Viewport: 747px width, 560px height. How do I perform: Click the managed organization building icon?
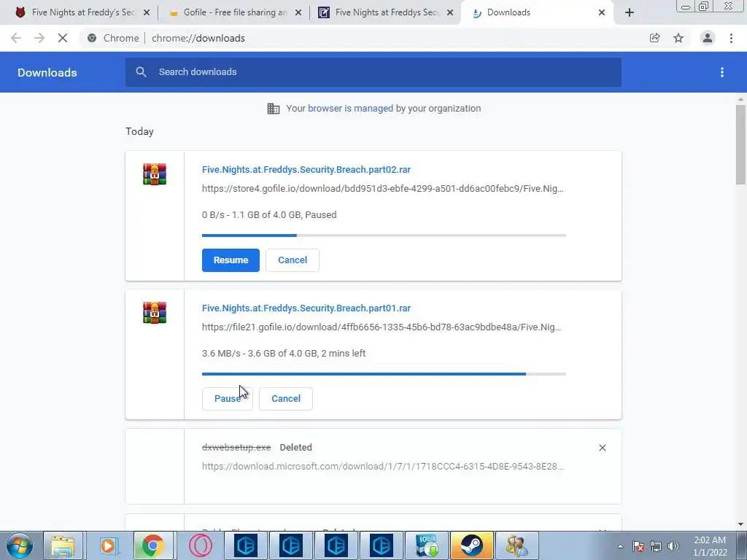(274, 109)
